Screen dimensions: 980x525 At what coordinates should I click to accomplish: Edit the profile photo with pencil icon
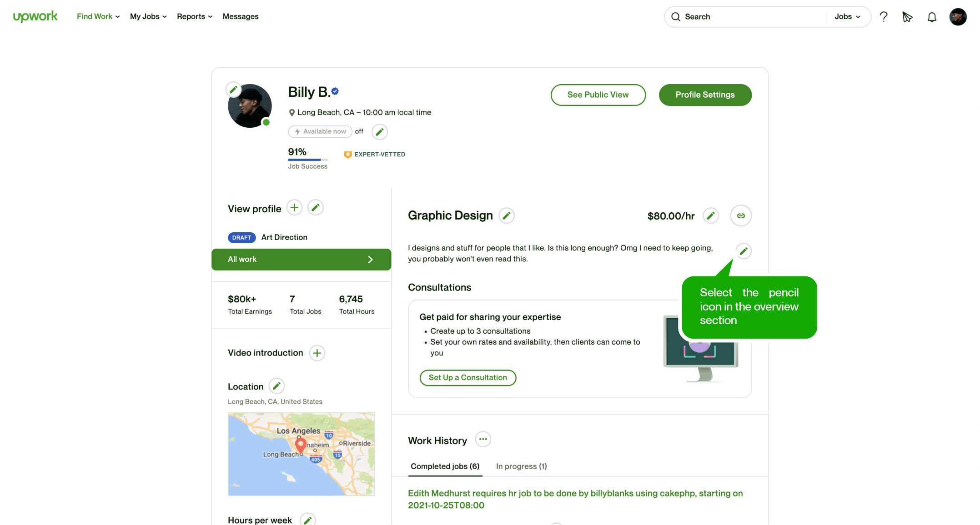(233, 90)
